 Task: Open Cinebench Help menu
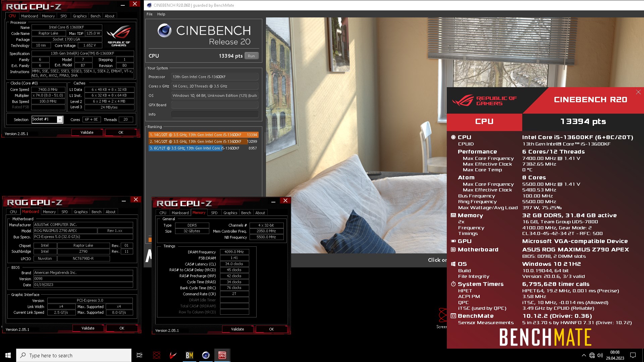pos(161,14)
